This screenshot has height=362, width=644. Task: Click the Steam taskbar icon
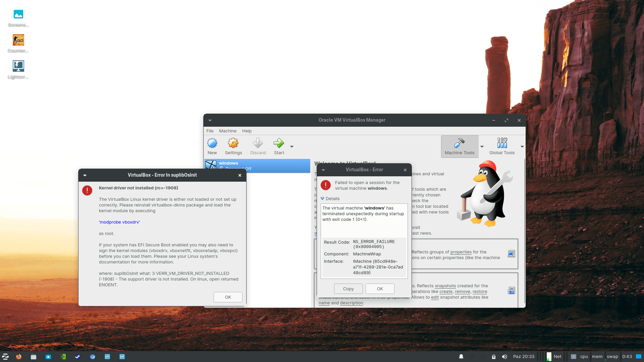[x=77, y=357]
